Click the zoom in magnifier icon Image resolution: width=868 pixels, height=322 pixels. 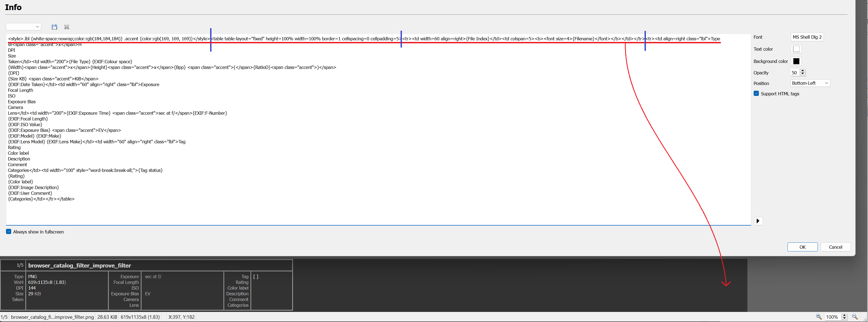[818, 317]
